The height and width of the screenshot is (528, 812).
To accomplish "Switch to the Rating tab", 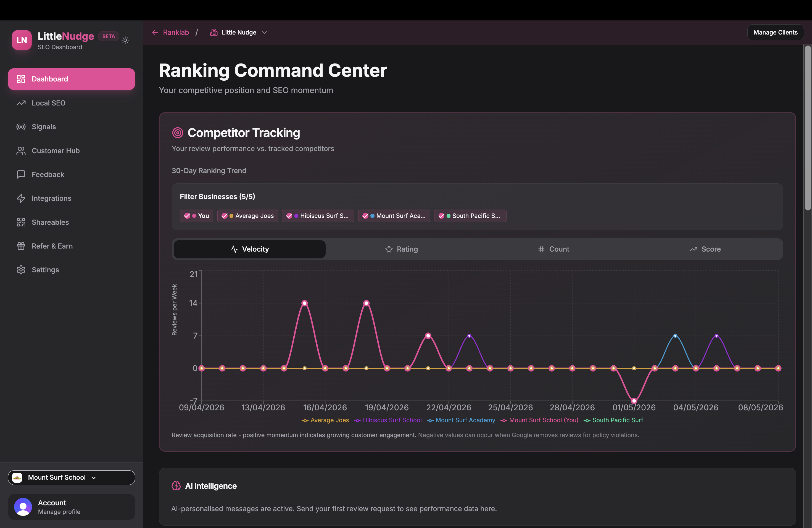I will 401,249.
